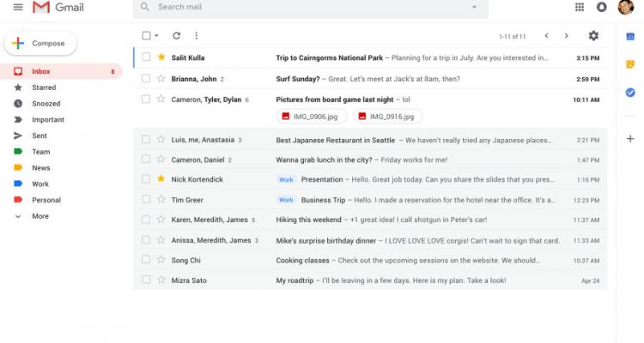This screenshot has height=343, width=644.
Task: Open Google Keep in side panel
Action: click(x=631, y=64)
